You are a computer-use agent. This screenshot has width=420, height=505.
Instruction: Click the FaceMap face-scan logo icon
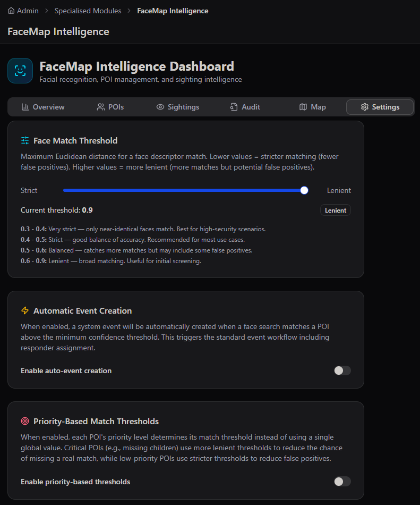[x=20, y=71]
